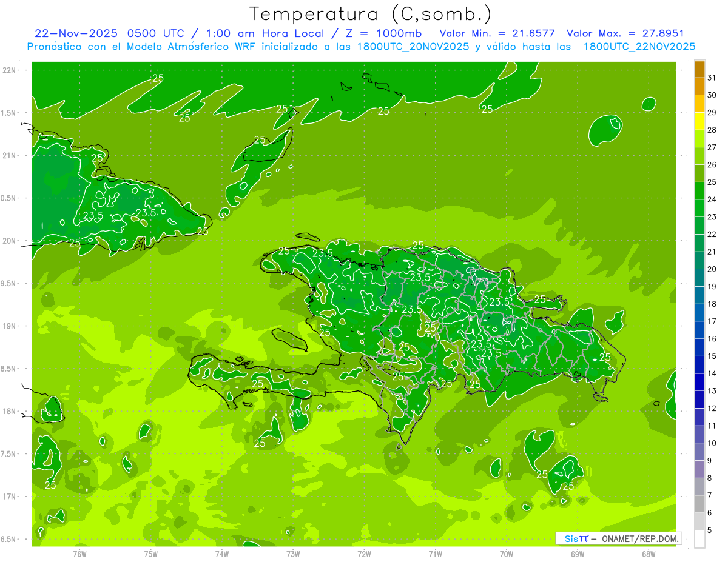Click the "69W" longitude axis label
728x562 pixels.
point(578,554)
